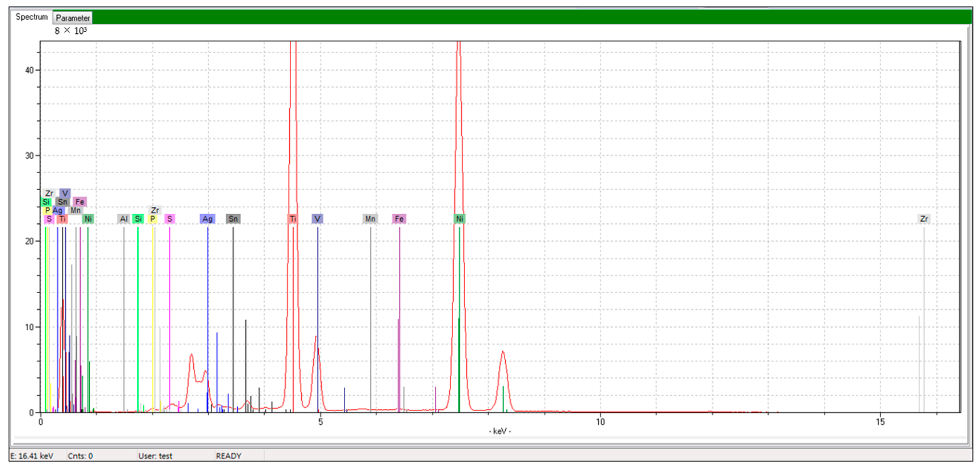Click the purple Fe label beside Mn near 6.4 keV
The height and width of the screenshot is (471, 980).
(x=399, y=219)
